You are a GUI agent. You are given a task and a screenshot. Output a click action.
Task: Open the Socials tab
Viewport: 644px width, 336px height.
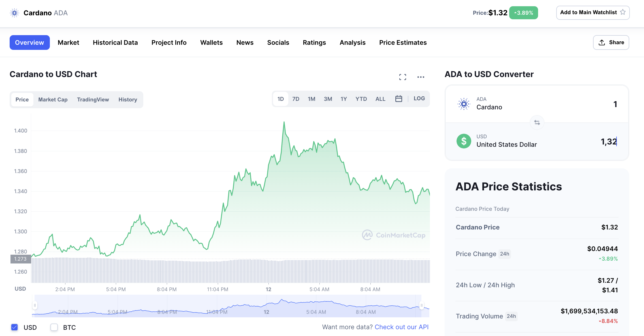click(278, 42)
